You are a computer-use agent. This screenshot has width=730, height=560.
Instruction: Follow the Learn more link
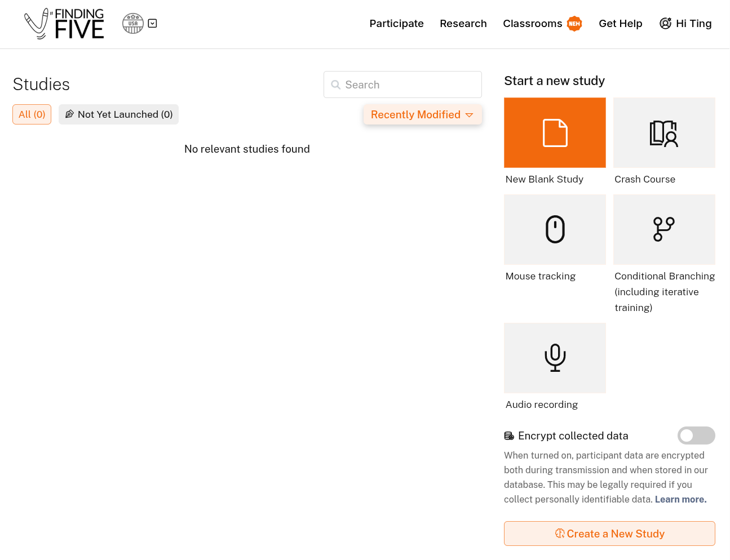point(680,499)
